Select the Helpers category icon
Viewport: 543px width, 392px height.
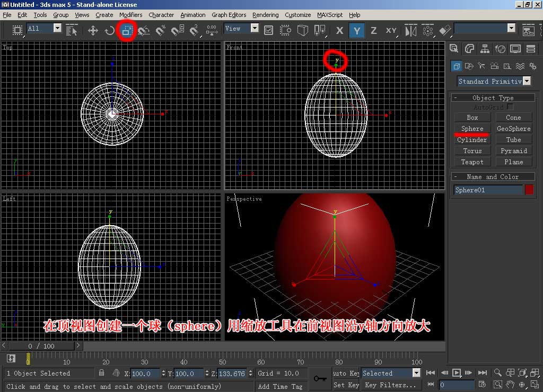click(x=507, y=66)
